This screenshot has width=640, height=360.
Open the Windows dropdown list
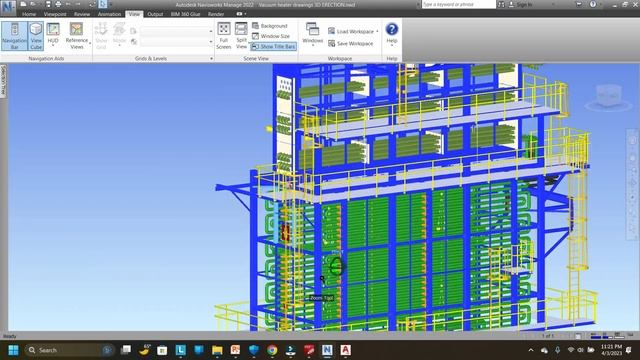pos(313,34)
